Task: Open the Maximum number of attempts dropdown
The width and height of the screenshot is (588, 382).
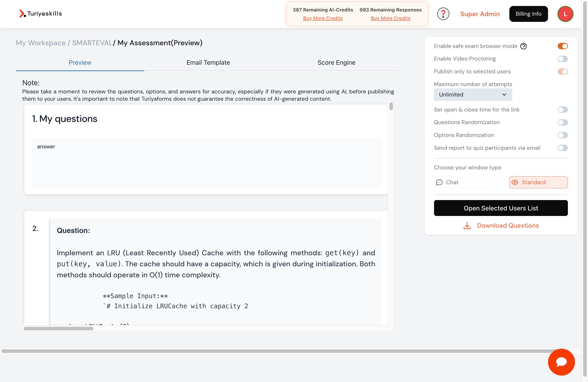Action: click(x=473, y=95)
